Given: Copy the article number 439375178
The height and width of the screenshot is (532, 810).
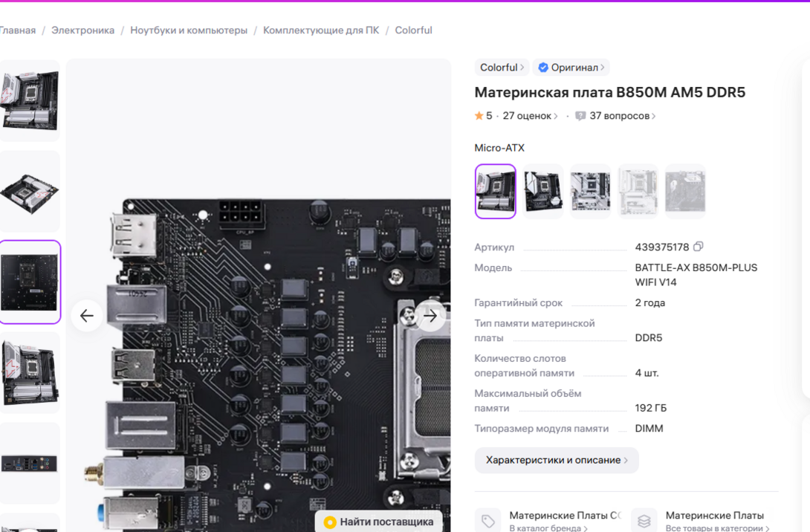Looking at the screenshot, I should (x=698, y=247).
